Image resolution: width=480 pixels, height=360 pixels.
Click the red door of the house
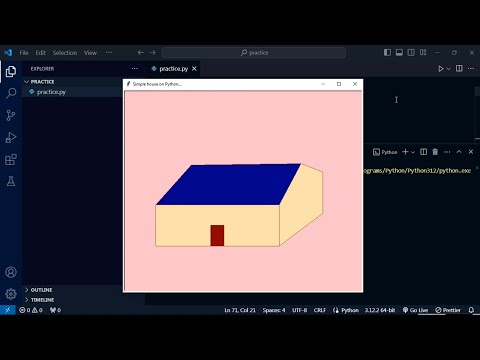217,235
